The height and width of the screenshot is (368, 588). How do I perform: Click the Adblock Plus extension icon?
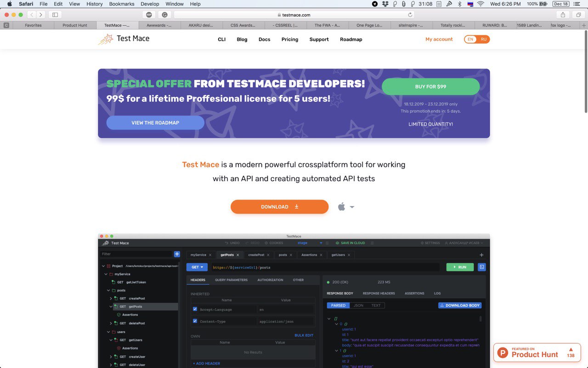(x=149, y=15)
